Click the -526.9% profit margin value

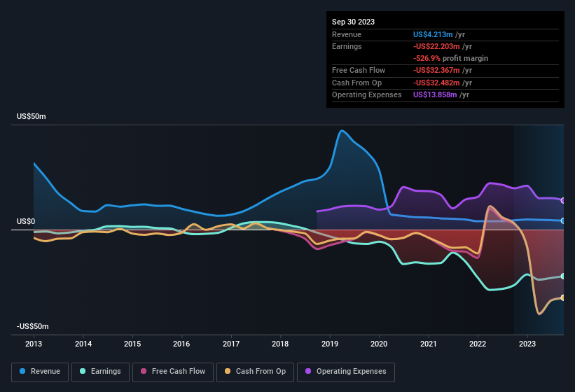point(427,59)
